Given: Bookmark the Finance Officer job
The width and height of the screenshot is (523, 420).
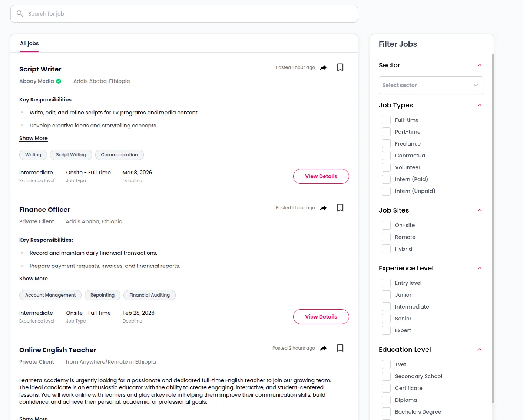Looking at the screenshot, I should (x=340, y=208).
